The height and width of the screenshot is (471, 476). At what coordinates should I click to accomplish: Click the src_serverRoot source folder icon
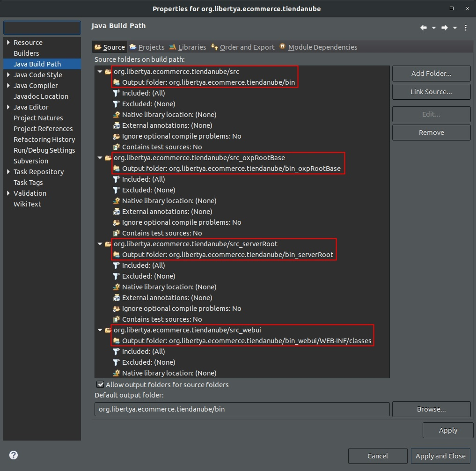pyautogui.click(x=108, y=244)
